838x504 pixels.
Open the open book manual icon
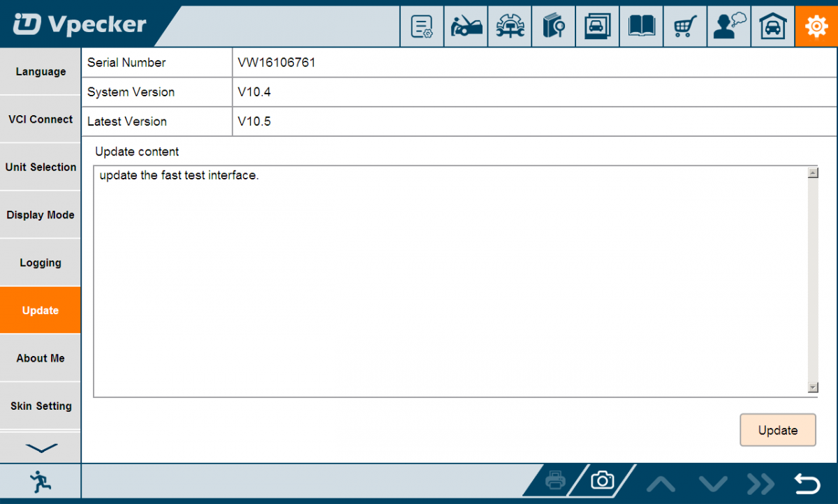point(642,27)
